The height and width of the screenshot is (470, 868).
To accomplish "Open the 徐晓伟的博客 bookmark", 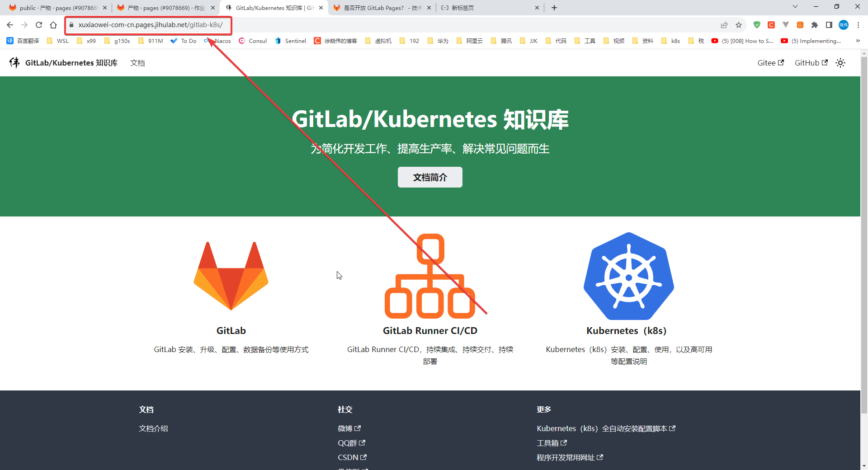I will (x=336, y=41).
